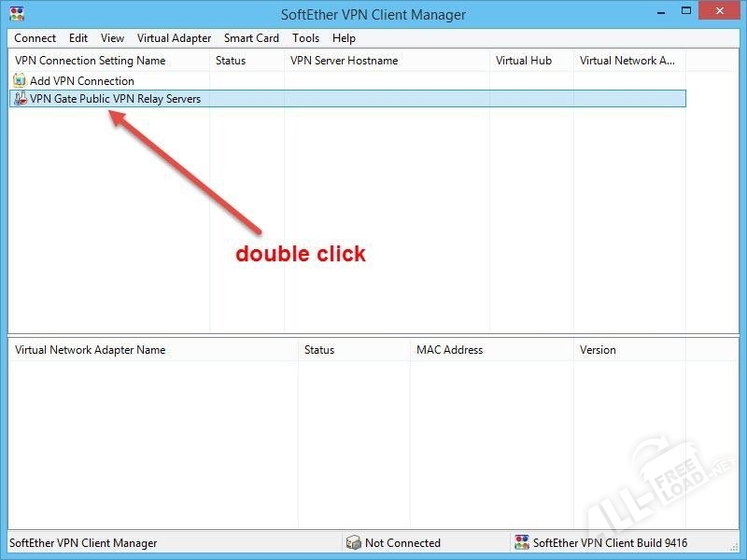Open the Smart Card menu
Image resolution: width=747 pixels, height=560 pixels.
[251, 38]
